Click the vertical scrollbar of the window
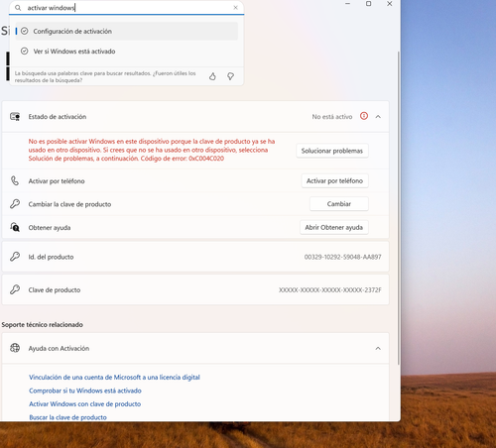496x448 pixels. pyautogui.click(x=399, y=208)
